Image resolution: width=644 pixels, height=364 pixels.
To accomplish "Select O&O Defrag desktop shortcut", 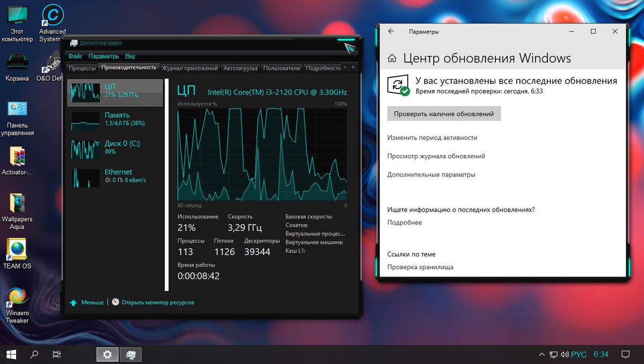I will (x=50, y=67).
